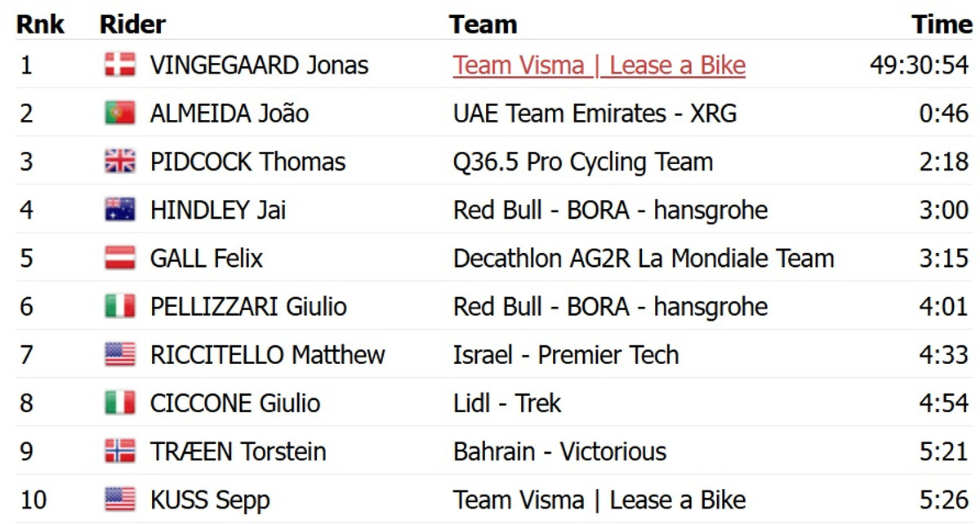This screenshot has width=980, height=524.
Task: Click the Australian flag beside Hindley
Action: coord(120,210)
